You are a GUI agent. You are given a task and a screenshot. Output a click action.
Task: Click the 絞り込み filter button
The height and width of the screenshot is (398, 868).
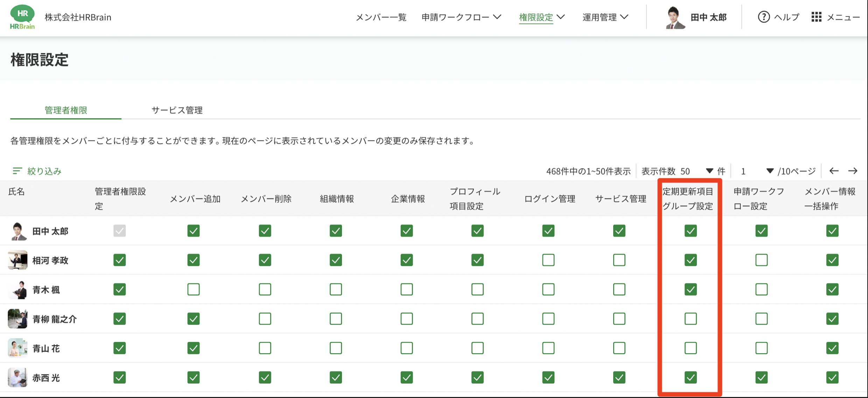click(37, 171)
